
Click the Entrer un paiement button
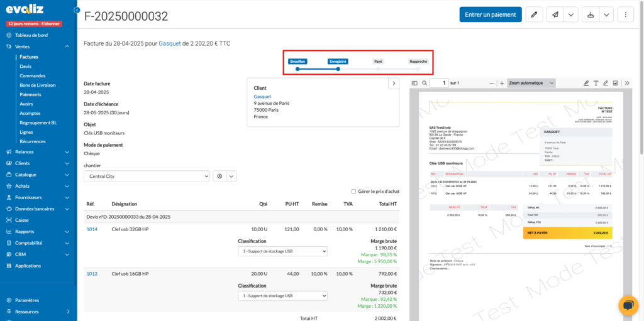click(491, 14)
